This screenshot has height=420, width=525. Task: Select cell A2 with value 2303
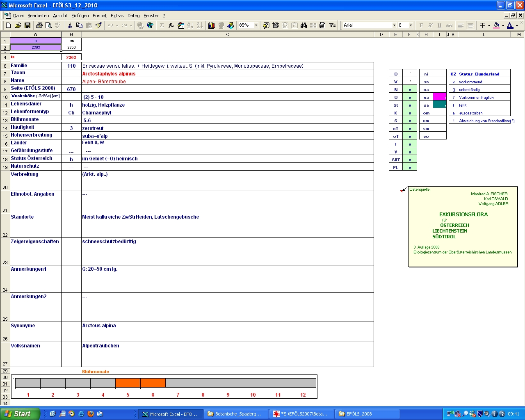point(36,48)
